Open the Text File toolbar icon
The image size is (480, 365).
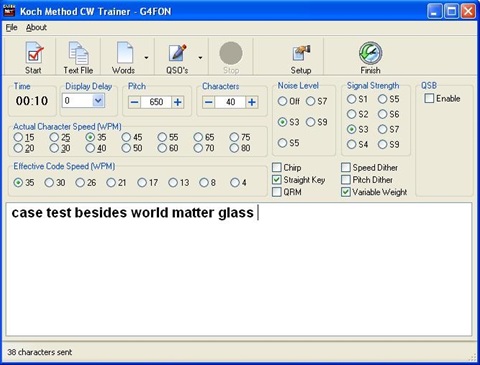pos(79,53)
